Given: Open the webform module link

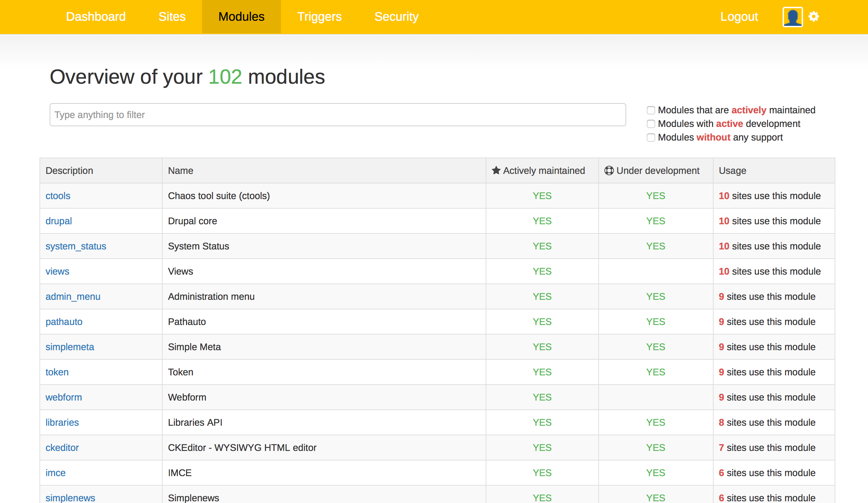Looking at the screenshot, I should [64, 397].
